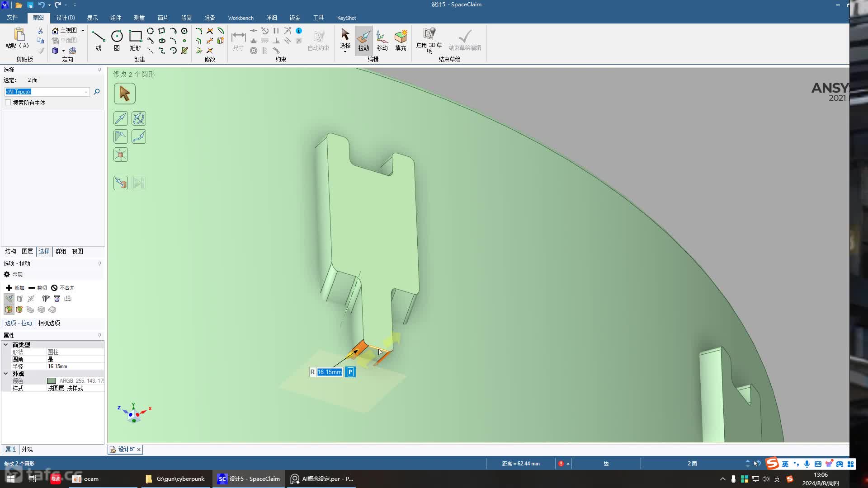Image resolution: width=868 pixels, height=488 pixels.
Task: Select the 剪切 (Cut) pull option
Action: (x=38, y=288)
